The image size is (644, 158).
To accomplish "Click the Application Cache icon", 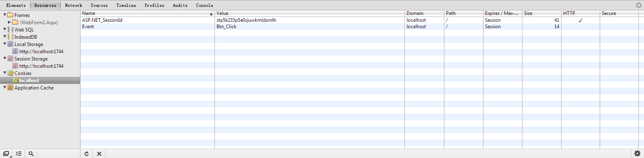I will click(x=10, y=87).
